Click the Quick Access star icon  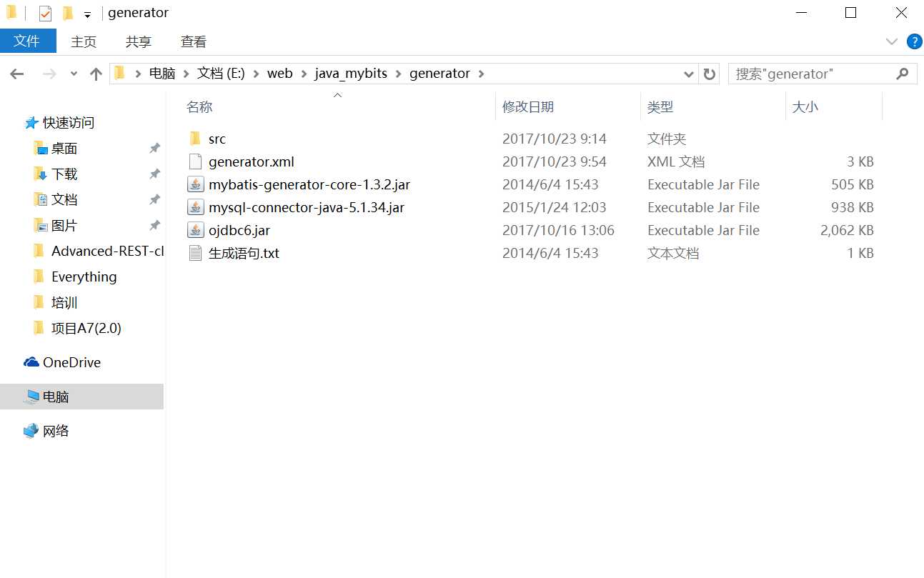[31, 123]
